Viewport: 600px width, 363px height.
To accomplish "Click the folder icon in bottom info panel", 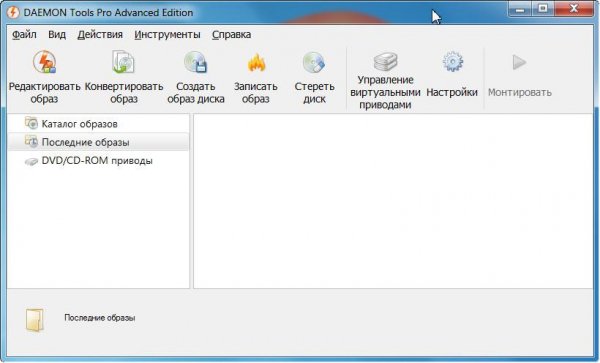I will pyautogui.click(x=34, y=319).
